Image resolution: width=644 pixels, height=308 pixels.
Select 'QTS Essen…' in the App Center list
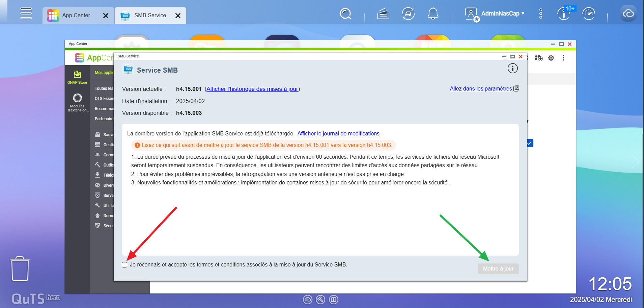click(x=104, y=99)
